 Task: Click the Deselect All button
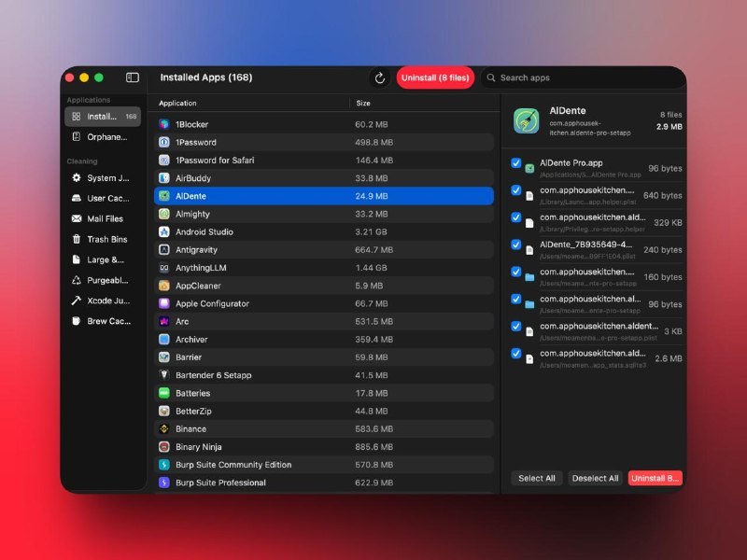[596, 478]
